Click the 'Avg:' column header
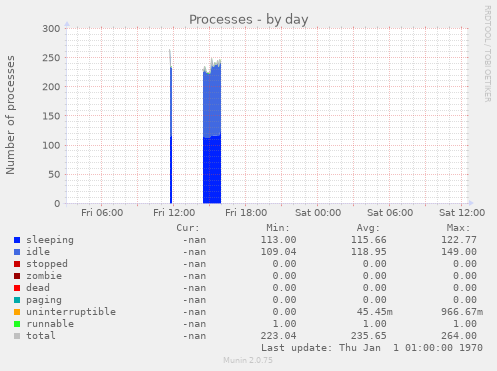Screen dimensions: 497x371 368,228
